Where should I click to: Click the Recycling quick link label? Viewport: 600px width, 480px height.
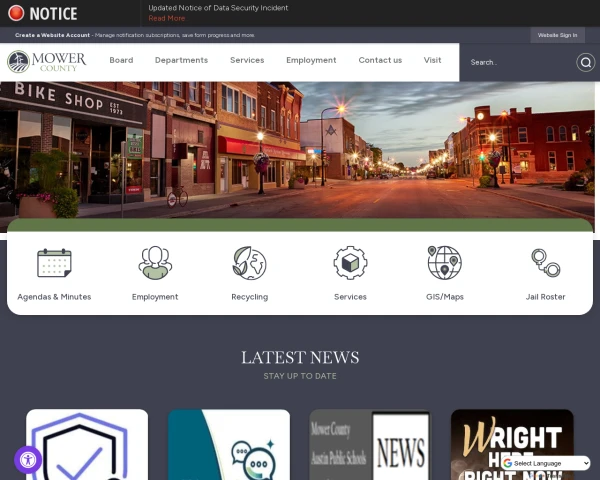pyautogui.click(x=249, y=297)
